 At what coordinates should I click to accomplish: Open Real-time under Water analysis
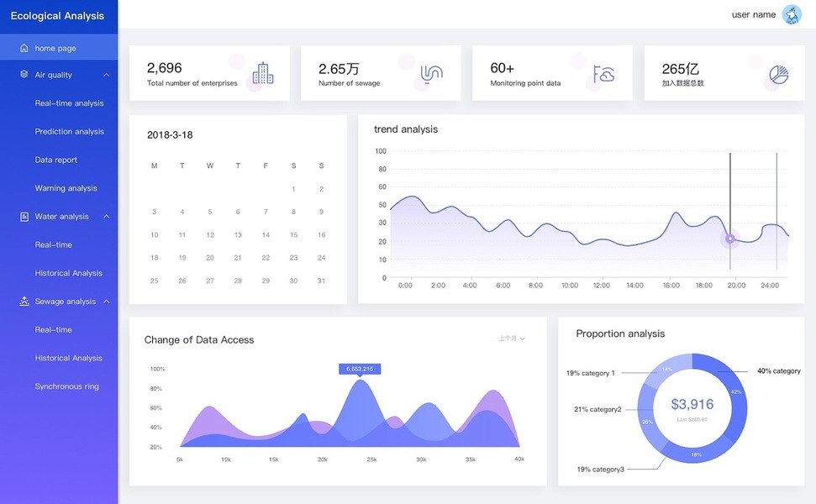click(x=53, y=244)
